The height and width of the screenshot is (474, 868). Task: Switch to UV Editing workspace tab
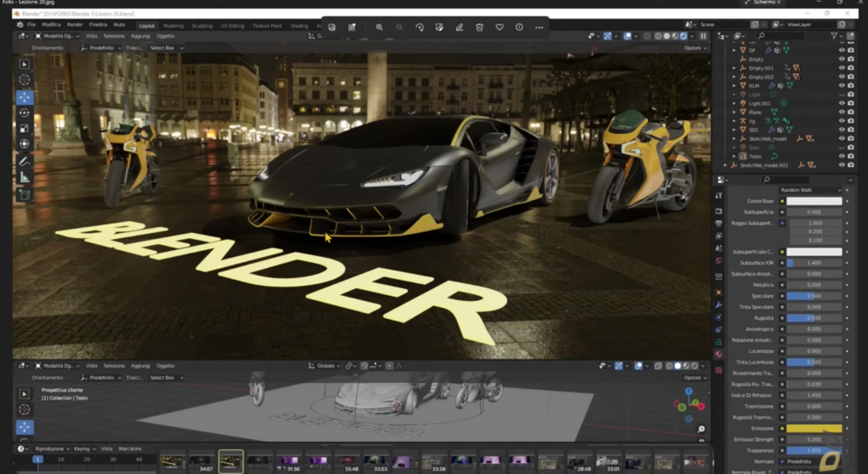(232, 26)
